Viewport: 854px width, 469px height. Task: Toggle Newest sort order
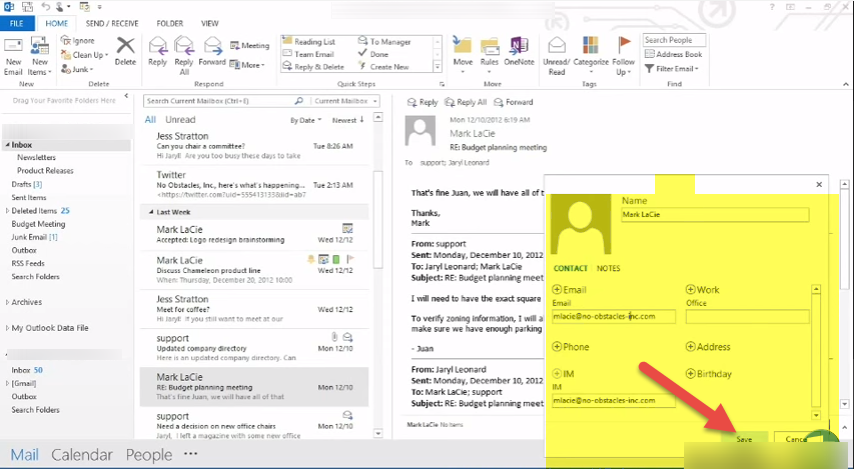tap(348, 120)
